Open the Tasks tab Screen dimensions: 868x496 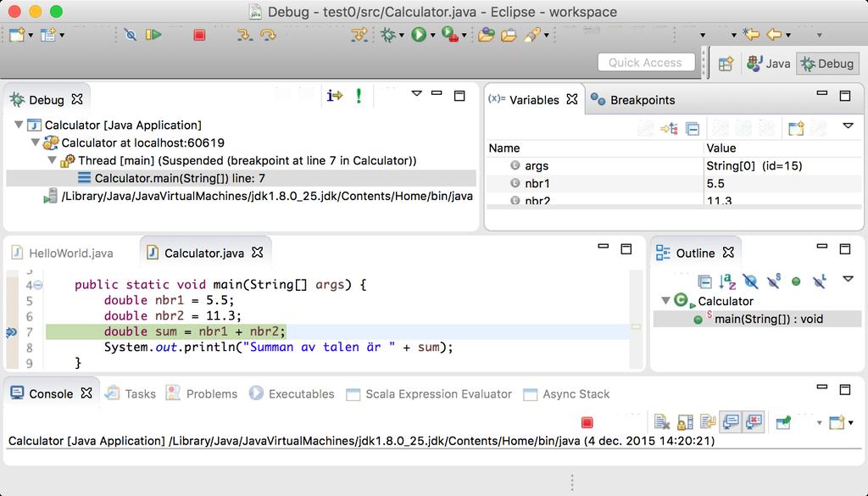(131, 393)
